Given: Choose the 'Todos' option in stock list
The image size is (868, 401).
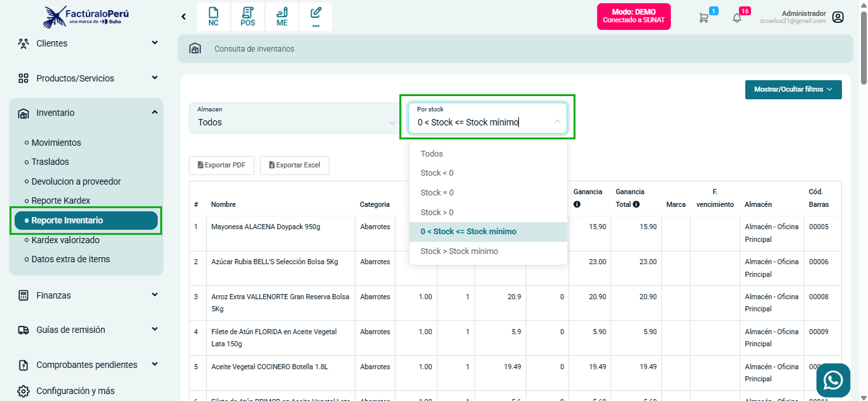Looking at the screenshot, I should [x=431, y=153].
